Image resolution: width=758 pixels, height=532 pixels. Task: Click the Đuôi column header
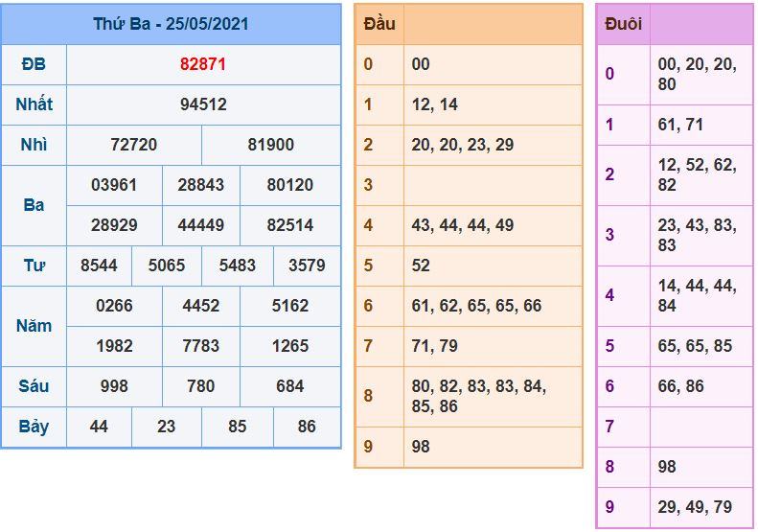click(623, 24)
